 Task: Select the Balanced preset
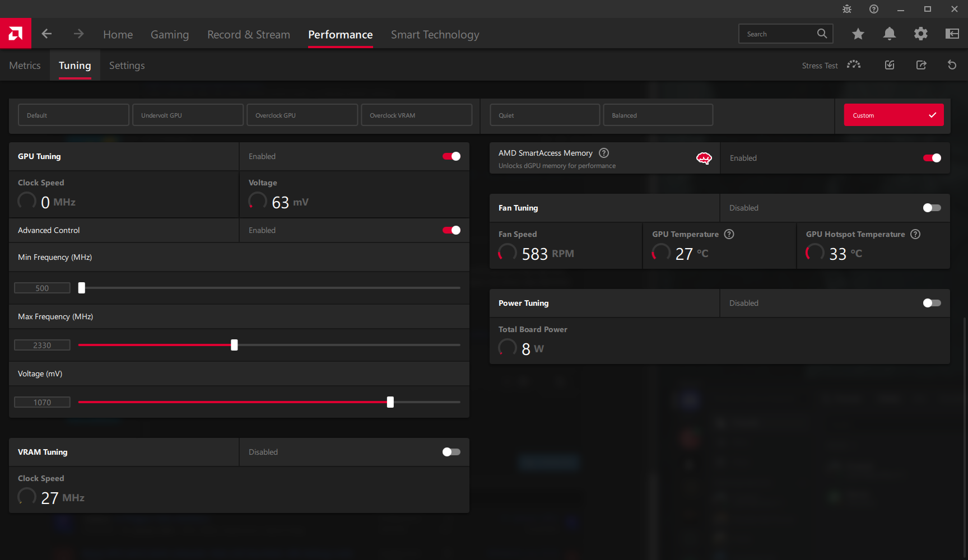(x=658, y=115)
